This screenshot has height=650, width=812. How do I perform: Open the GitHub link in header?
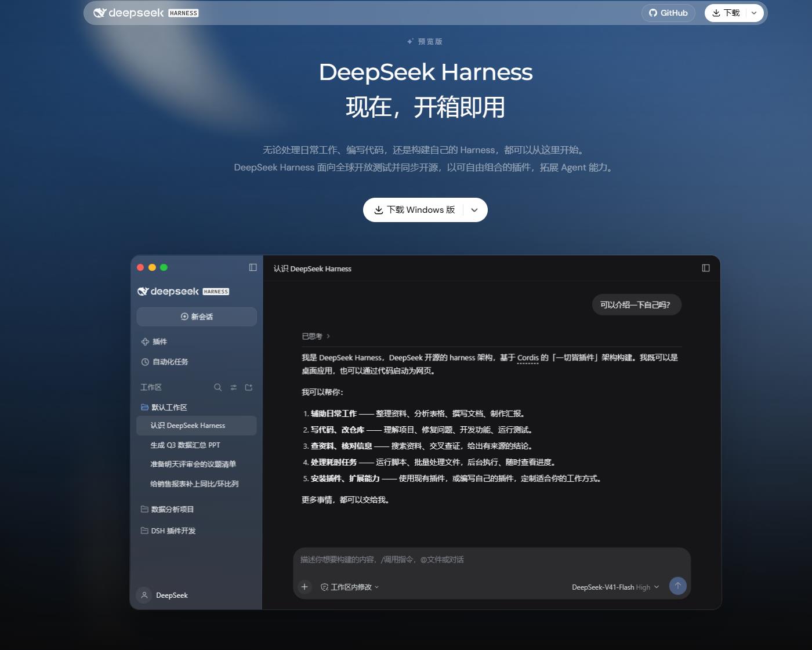pyautogui.click(x=668, y=13)
